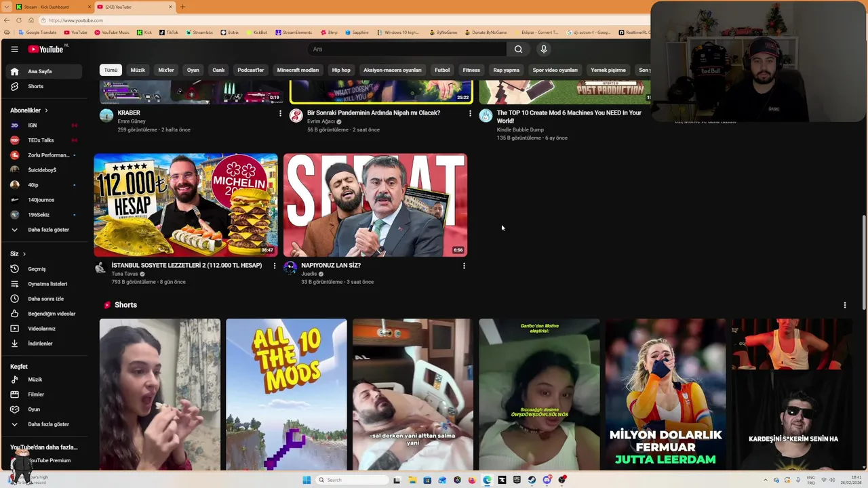Open MİLYON DOLARLIK FERMUAR short
This screenshot has width=868, height=488.
point(666,394)
